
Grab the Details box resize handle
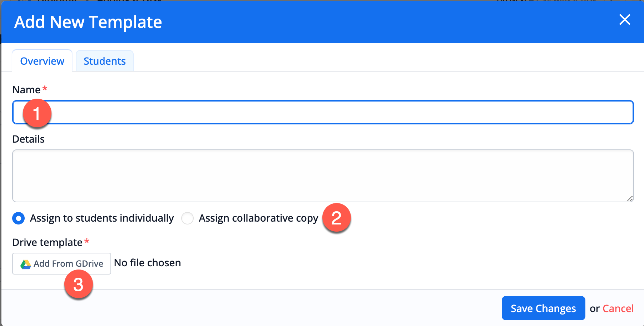630,199
